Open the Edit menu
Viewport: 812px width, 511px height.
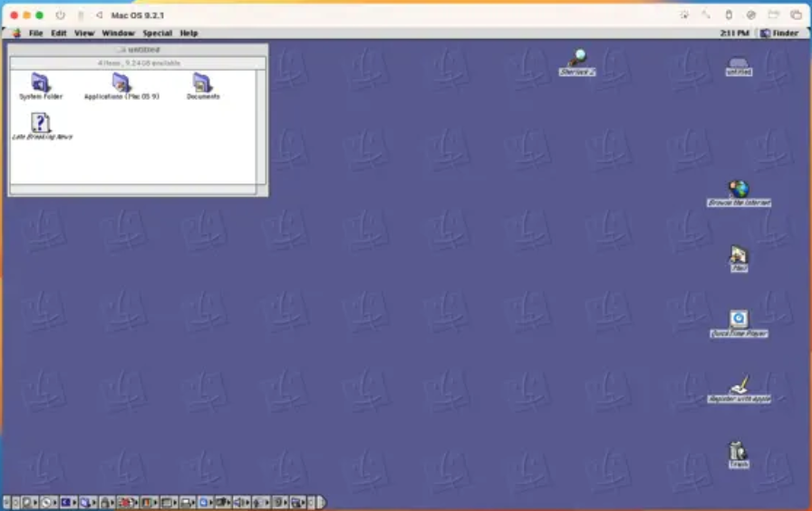pos(59,34)
